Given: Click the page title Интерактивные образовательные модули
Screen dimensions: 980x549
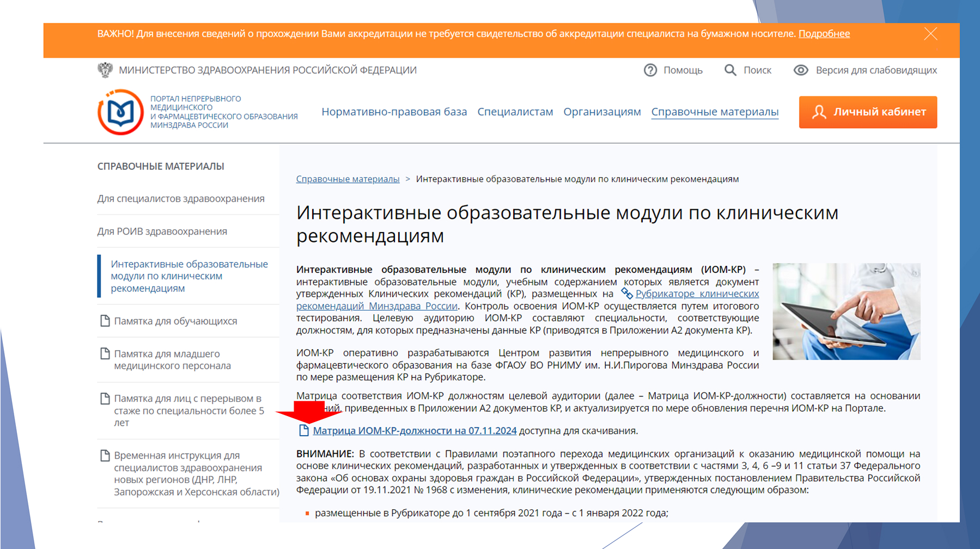Looking at the screenshot, I should pos(567,224).
